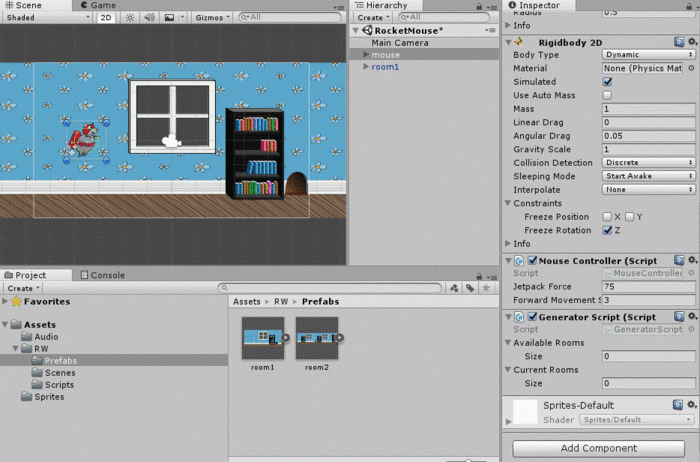
Task: Uncheck the Simulated checkbox
Action: (607, 82)
